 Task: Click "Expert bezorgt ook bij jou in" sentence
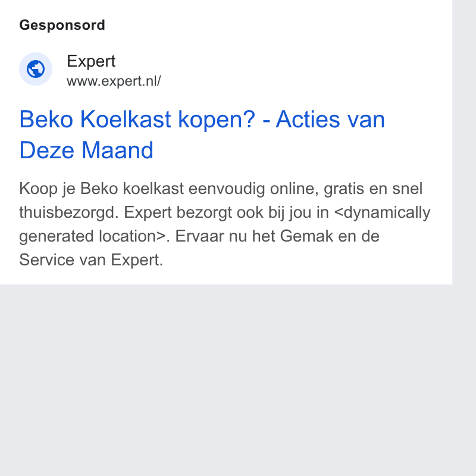[x=226, y=212]
